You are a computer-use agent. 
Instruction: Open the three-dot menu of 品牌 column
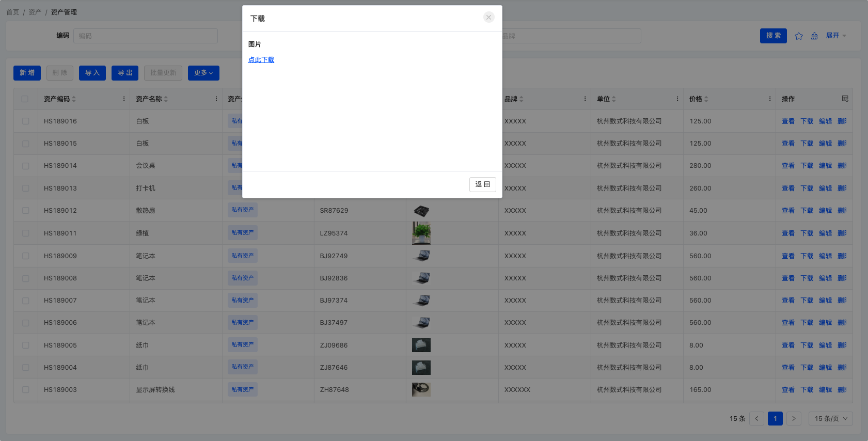[585, 99]
